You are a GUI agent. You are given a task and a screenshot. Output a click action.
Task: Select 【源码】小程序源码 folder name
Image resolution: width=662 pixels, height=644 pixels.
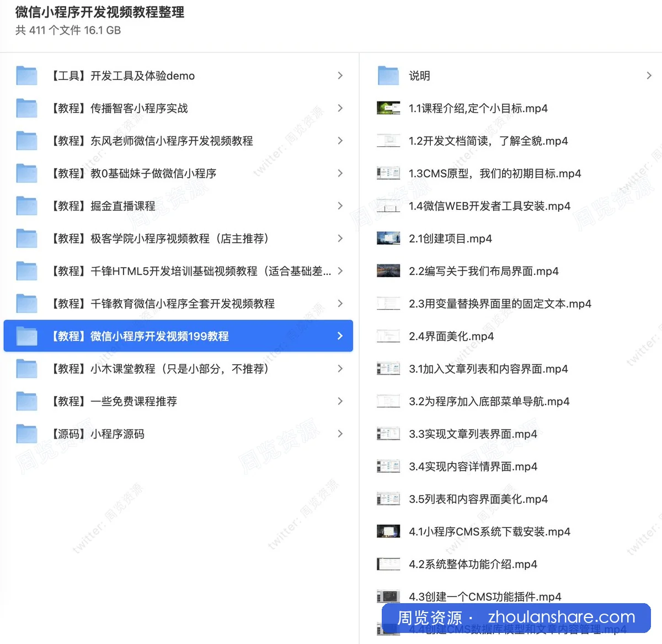point(97,434)
